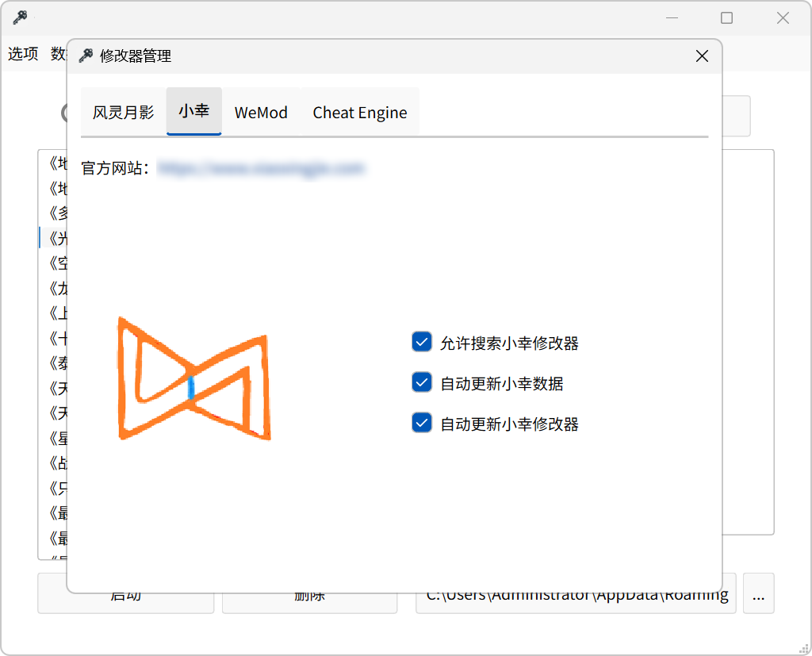The width and height of the screenshot is (812, 656).
Task: Toggle 自动更新小幸数据 checkbox
Action: click(422, 382)
